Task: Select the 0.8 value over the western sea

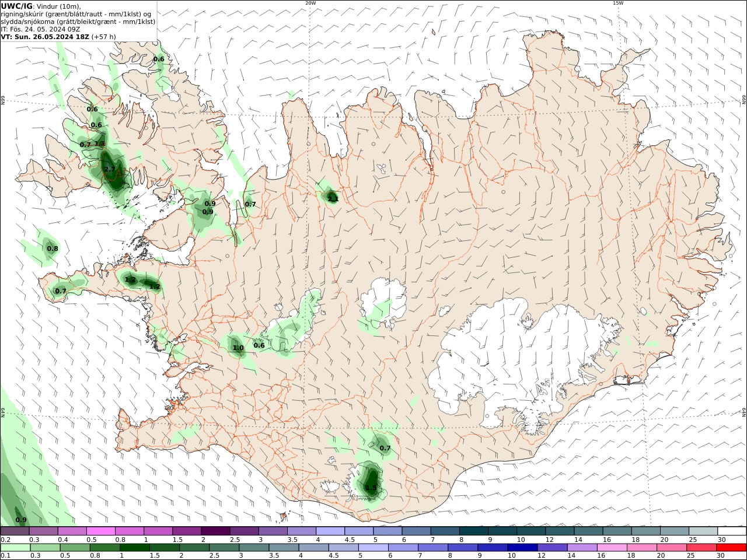Action: [x=53, y=249]
